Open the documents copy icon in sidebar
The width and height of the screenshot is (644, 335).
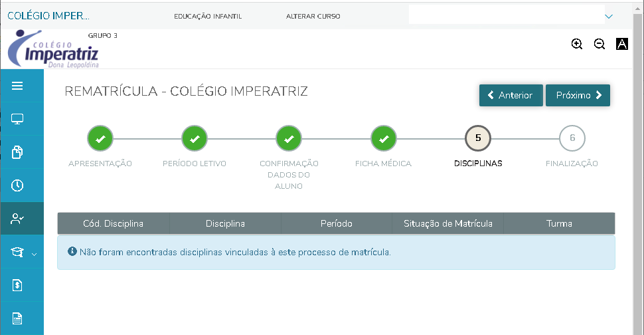[17, 152]
